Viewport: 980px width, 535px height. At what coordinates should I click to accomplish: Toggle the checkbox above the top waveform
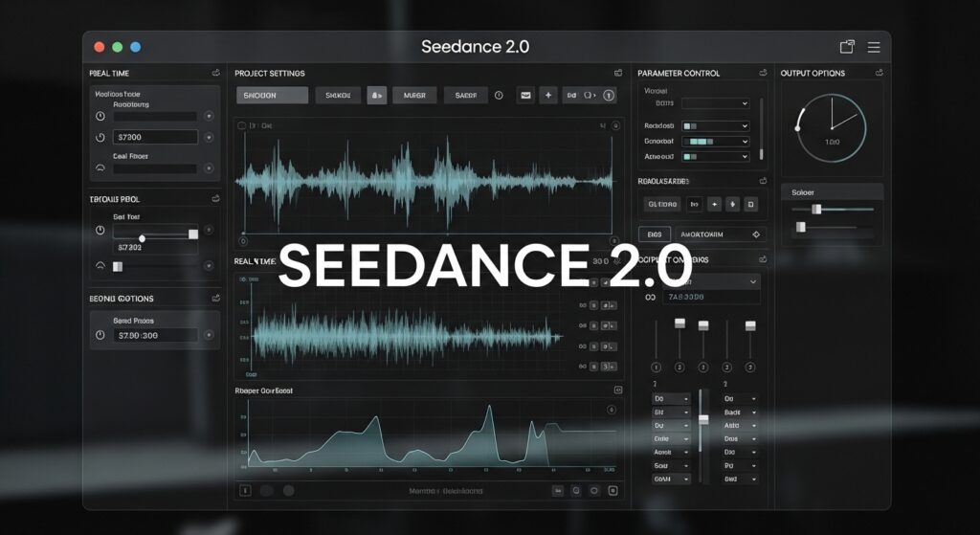point(242,125)
